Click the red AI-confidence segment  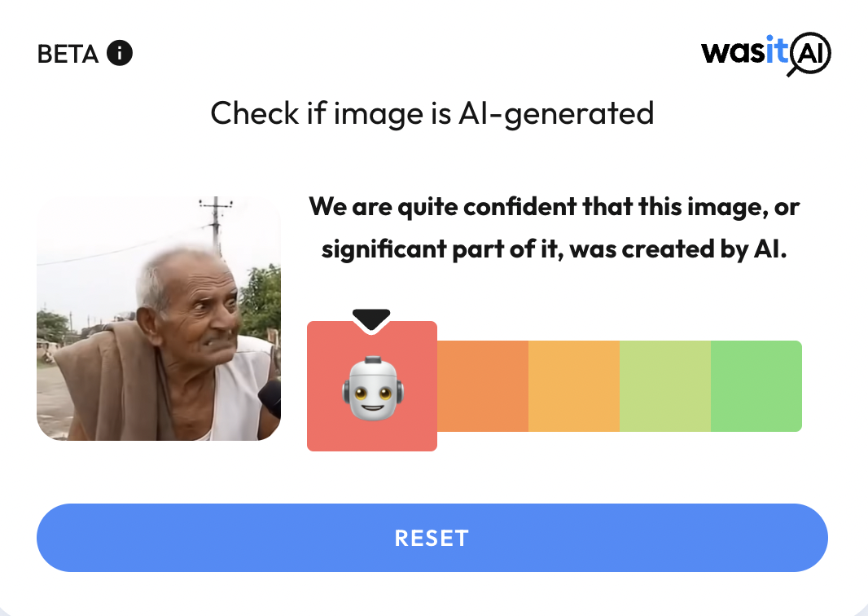coord(372,386)
